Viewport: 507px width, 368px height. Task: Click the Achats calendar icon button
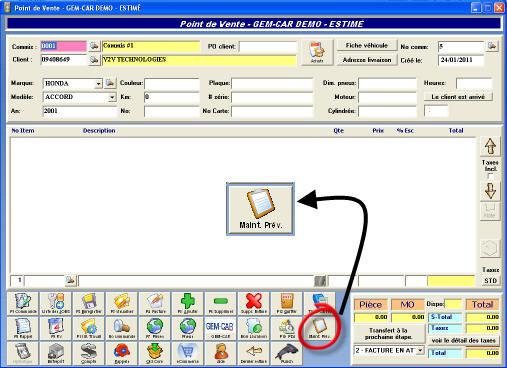coord(317,52)
